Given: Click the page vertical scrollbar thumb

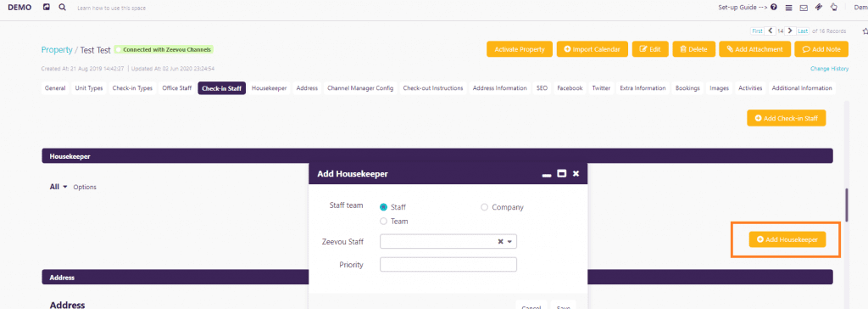Looking at the screenshot, I should 846,205.
